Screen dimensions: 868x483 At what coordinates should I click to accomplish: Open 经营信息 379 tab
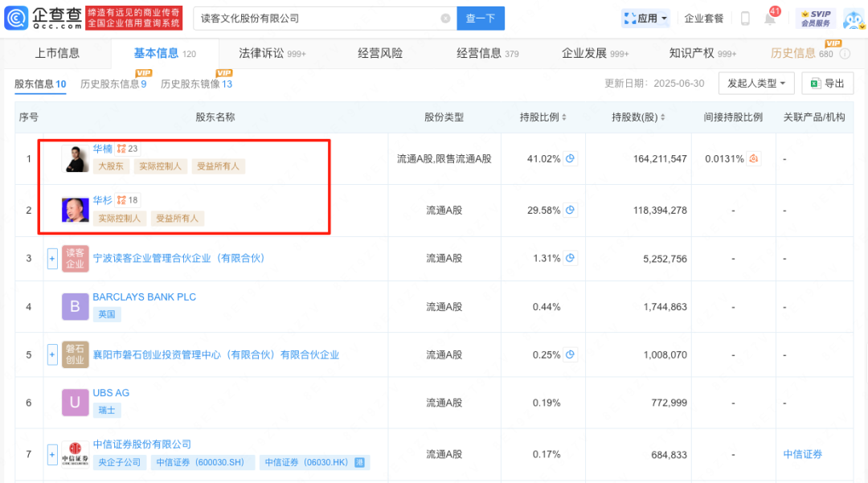coord(488,54)
